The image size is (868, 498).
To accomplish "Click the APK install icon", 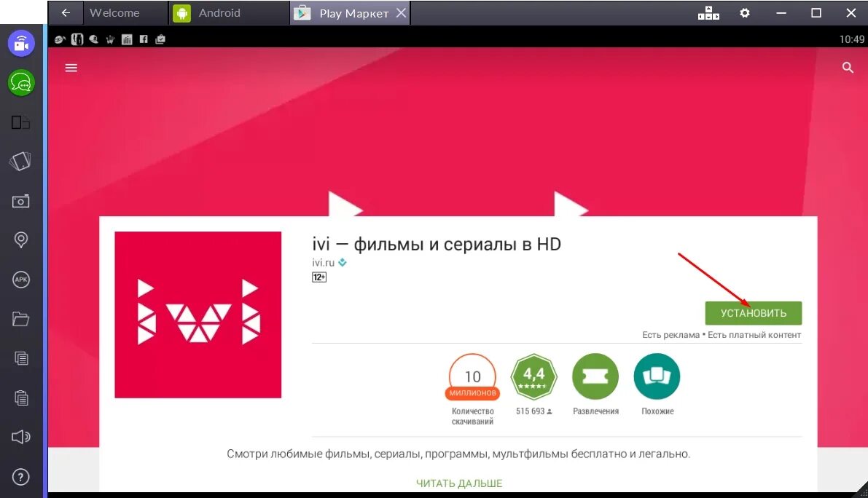I will tap(21, 280).
